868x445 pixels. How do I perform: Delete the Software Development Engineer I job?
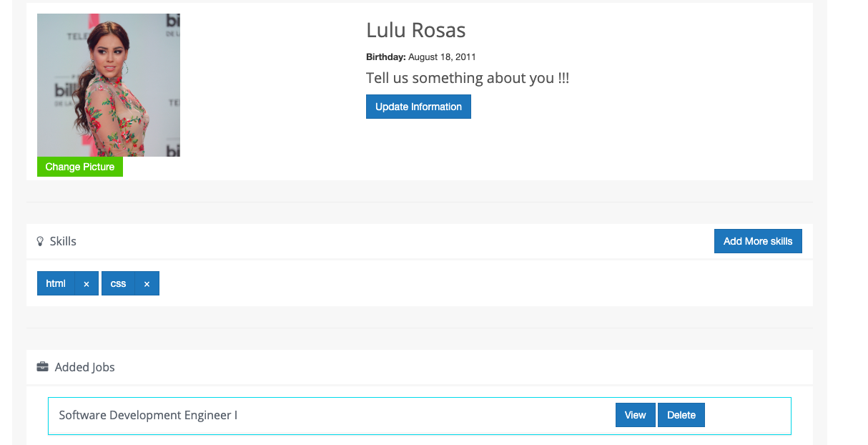pyautogui.click(x=681, y=415)
